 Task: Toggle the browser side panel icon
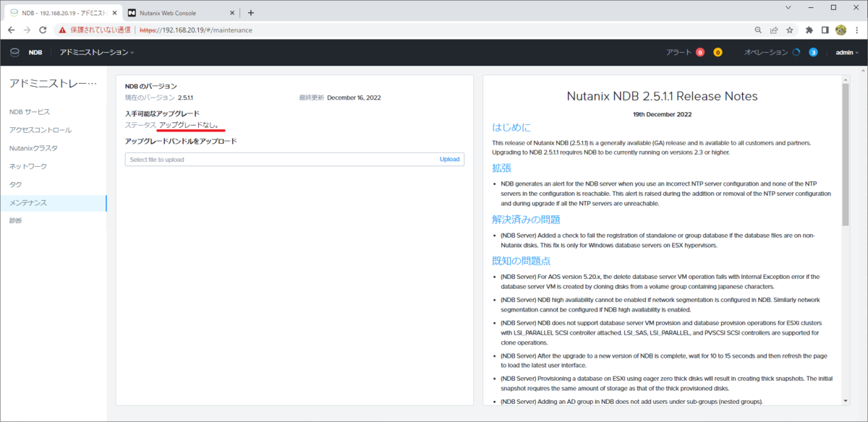[825, 30]
